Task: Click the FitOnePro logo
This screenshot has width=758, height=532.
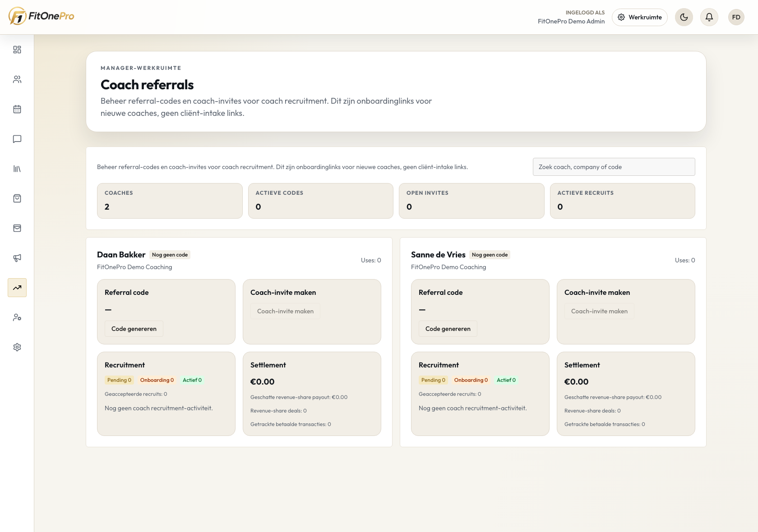Action: (x=41, y=16)
